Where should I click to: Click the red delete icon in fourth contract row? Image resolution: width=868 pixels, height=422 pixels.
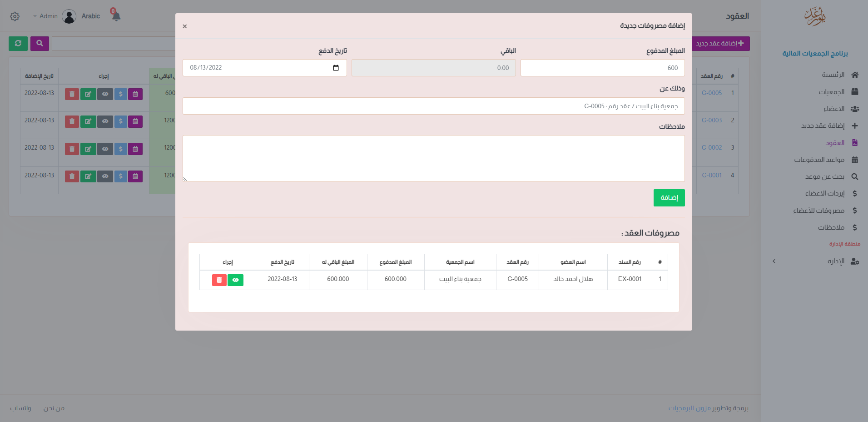tap(72, 176)
